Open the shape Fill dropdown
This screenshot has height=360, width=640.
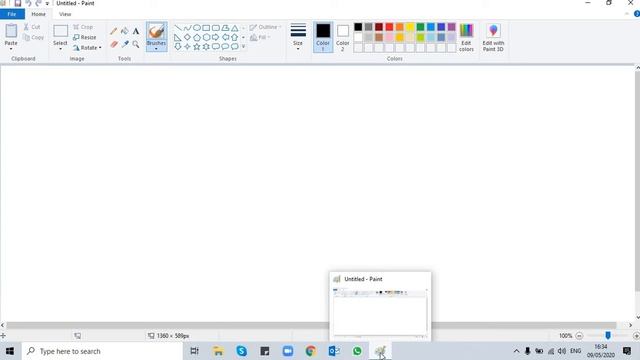point(260,37)
